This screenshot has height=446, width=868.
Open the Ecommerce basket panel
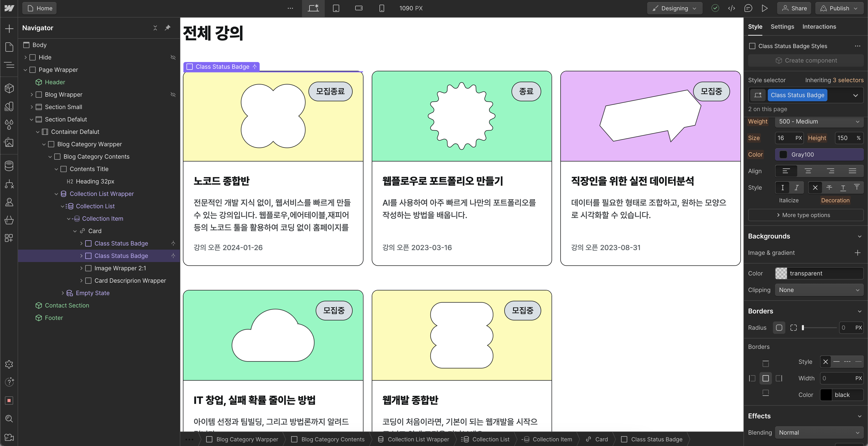(9, 220)
